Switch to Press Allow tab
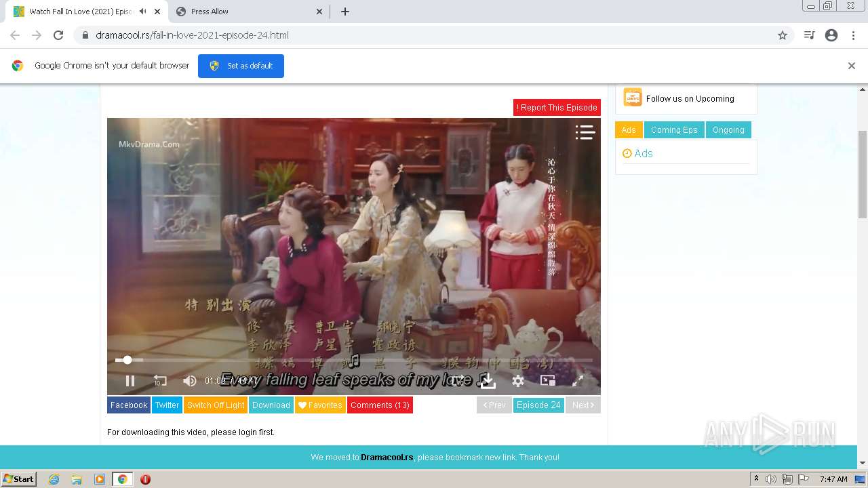The image size is (868, 488). click(x=249, y=12)
